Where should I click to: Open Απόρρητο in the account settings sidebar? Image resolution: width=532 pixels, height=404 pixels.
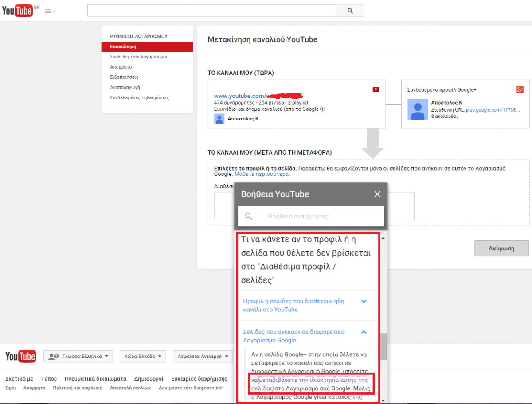pyautogui.click(x=121, y=67)
